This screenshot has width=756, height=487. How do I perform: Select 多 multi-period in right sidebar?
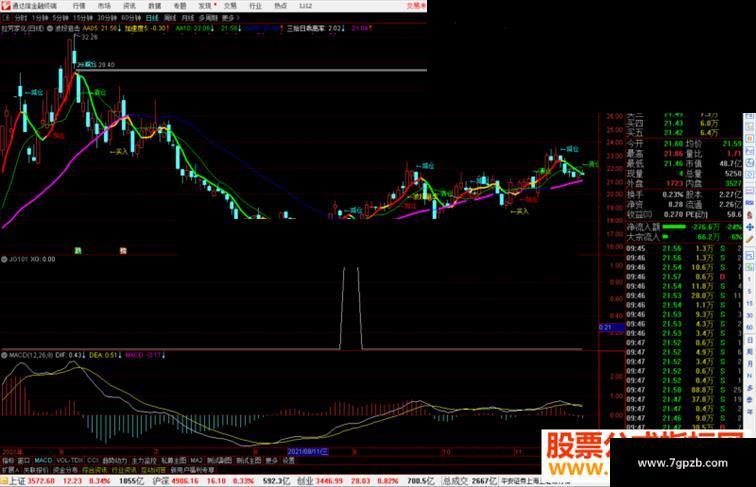pos(749,388)
